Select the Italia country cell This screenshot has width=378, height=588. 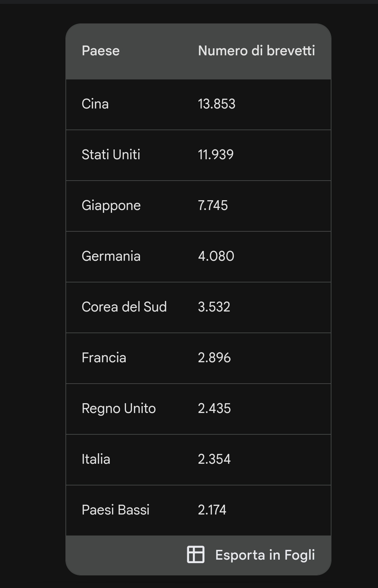96,459
